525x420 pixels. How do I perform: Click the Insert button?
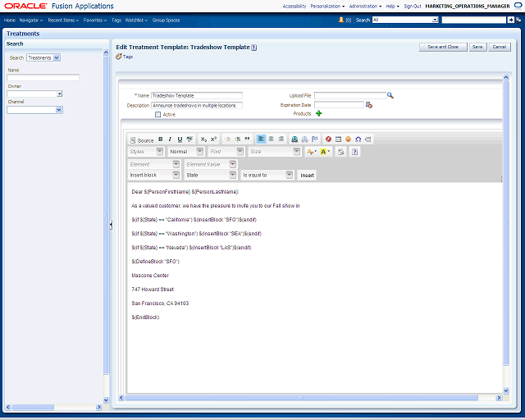(x=307, y=176)
